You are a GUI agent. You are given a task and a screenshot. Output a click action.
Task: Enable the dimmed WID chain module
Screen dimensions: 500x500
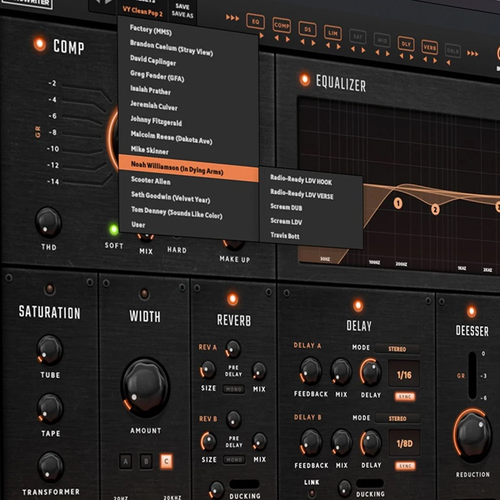coord(382,40)
